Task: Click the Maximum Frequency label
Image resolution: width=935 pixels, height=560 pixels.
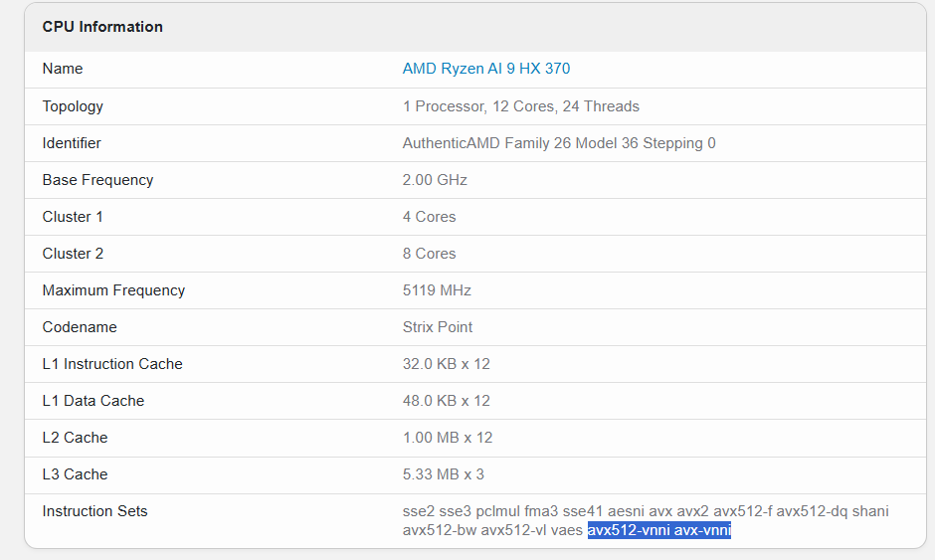Action: click(114, 290)
